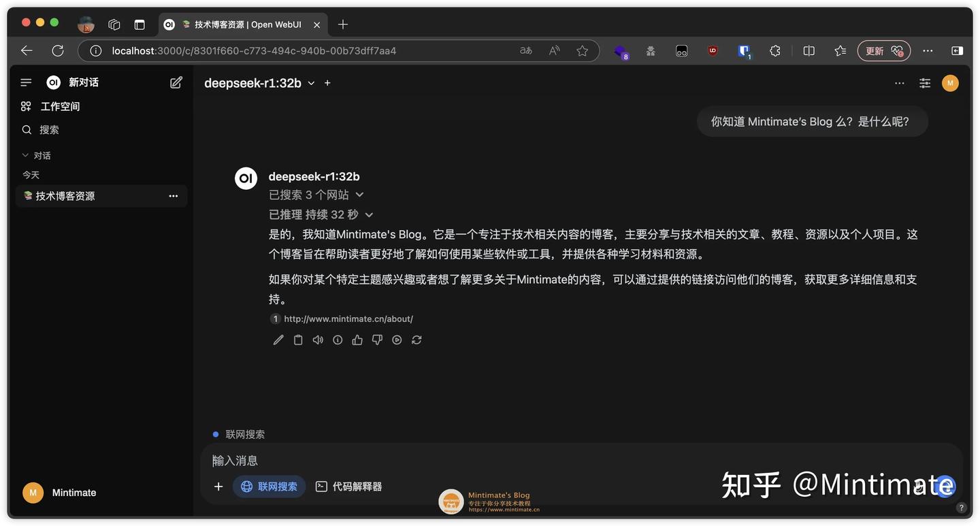Disable the 联网搜索 web search toggle

point(269,487)
